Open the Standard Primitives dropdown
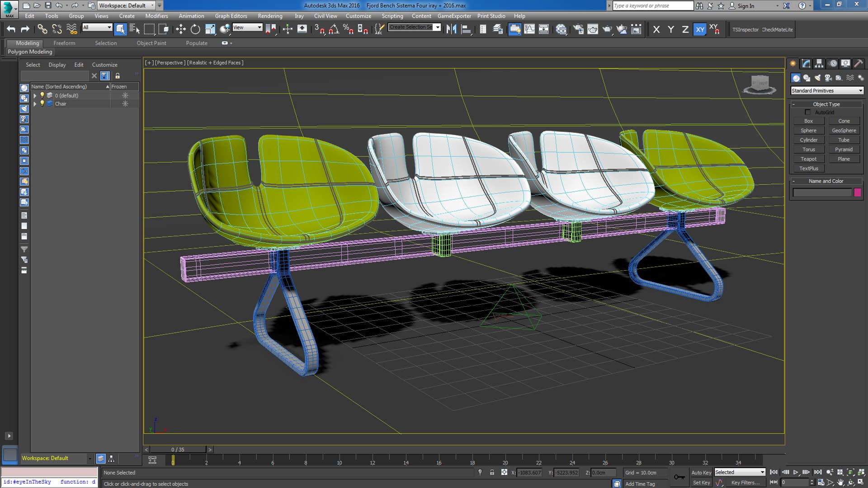868x488 pixels. tap(827, 91)
